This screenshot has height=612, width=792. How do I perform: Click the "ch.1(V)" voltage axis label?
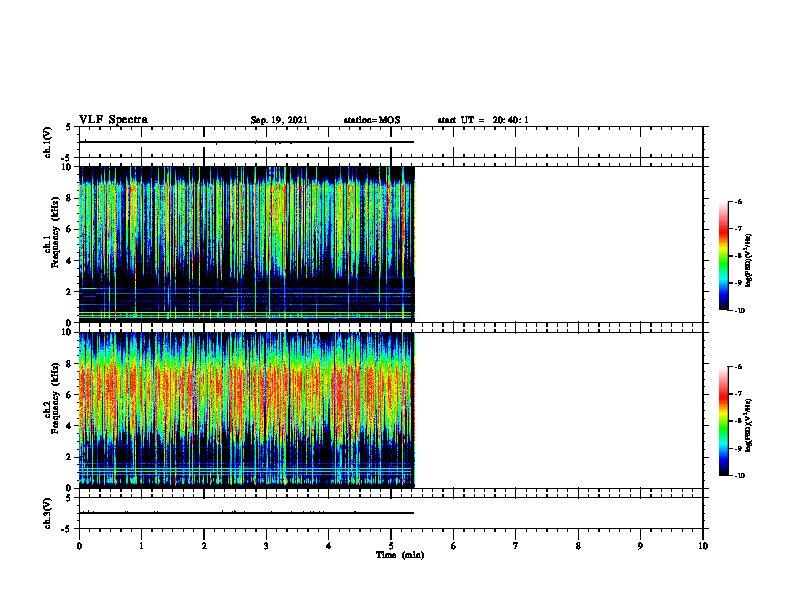48,142
